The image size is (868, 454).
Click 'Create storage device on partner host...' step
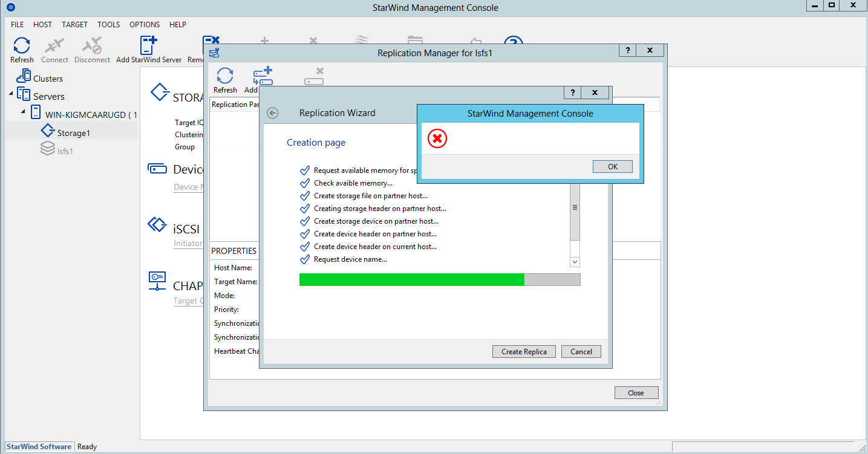(x=376, y=221)
